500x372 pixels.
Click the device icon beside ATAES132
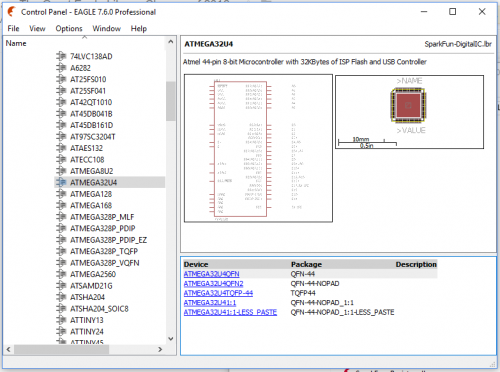tap(61, 148)
